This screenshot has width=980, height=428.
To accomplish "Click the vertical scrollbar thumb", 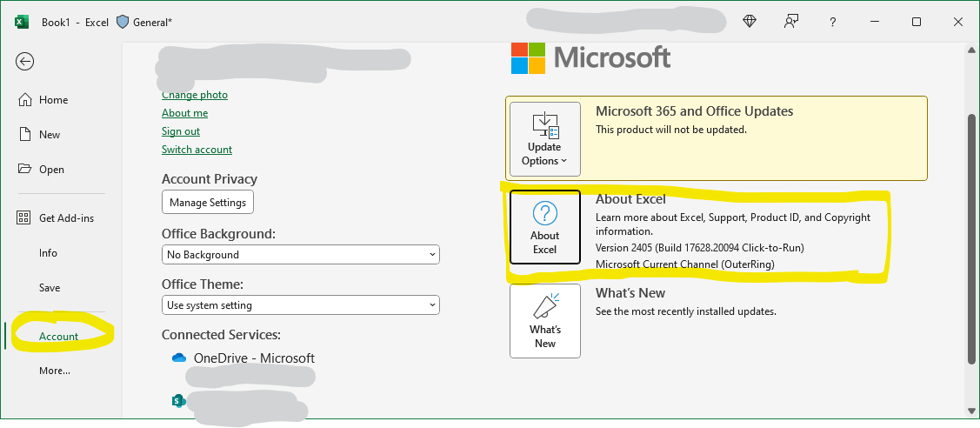I will pos(971,238).
